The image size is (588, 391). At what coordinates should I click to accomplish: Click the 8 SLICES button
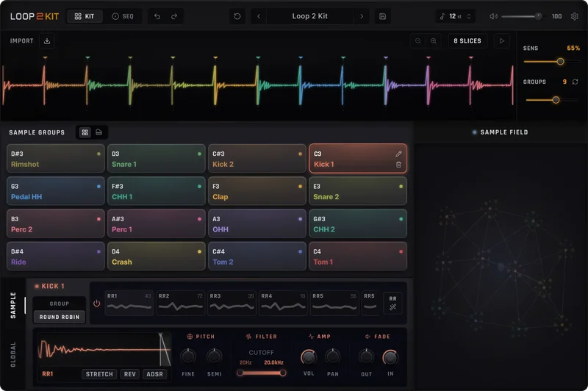tap(467, 41)
